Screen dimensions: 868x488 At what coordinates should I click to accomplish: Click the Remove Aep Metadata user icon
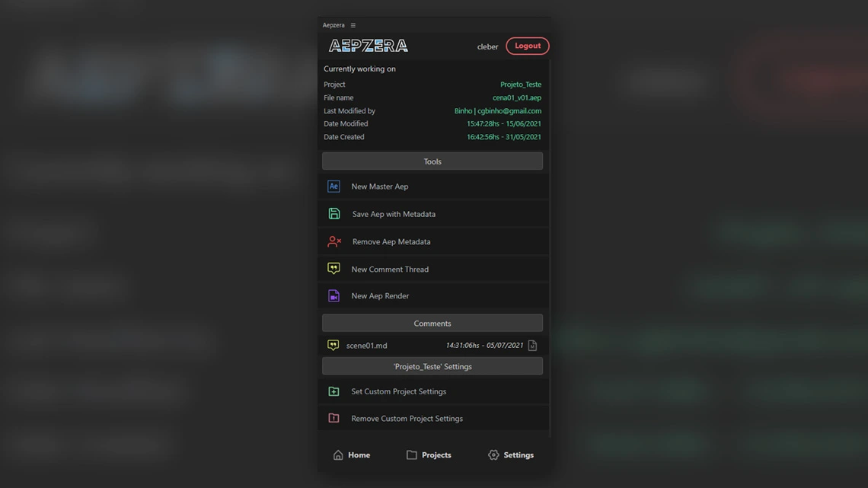(334, 241)
